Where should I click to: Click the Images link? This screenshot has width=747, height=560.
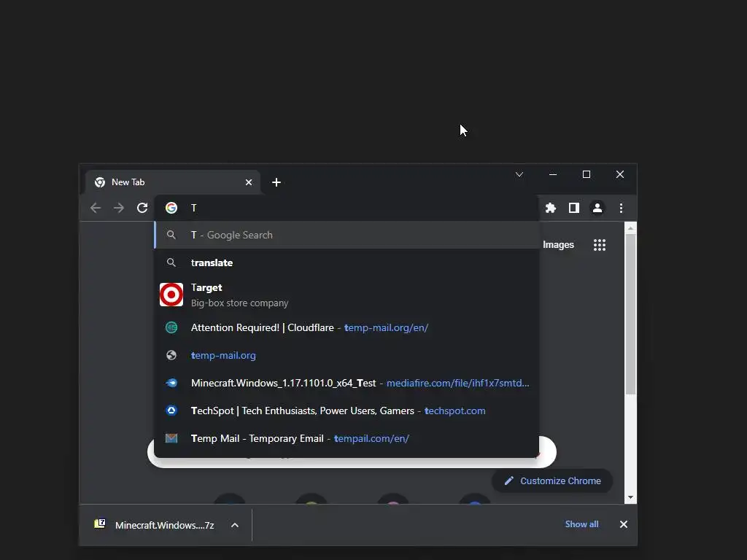(558, 245)
